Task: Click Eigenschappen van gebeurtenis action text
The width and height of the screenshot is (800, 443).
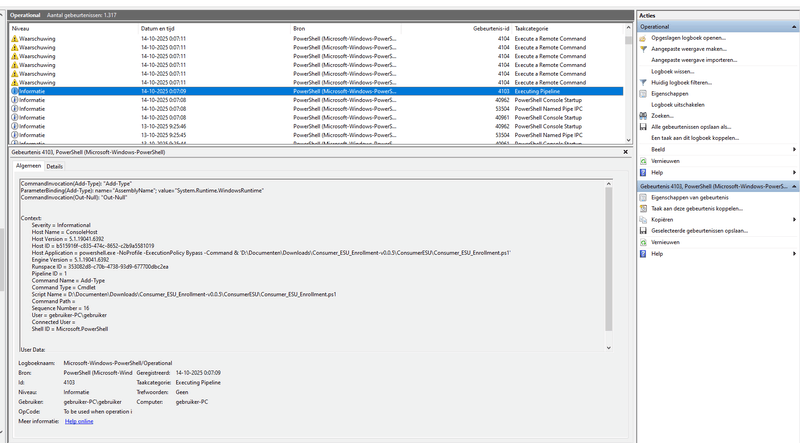Action: (690, 198)
